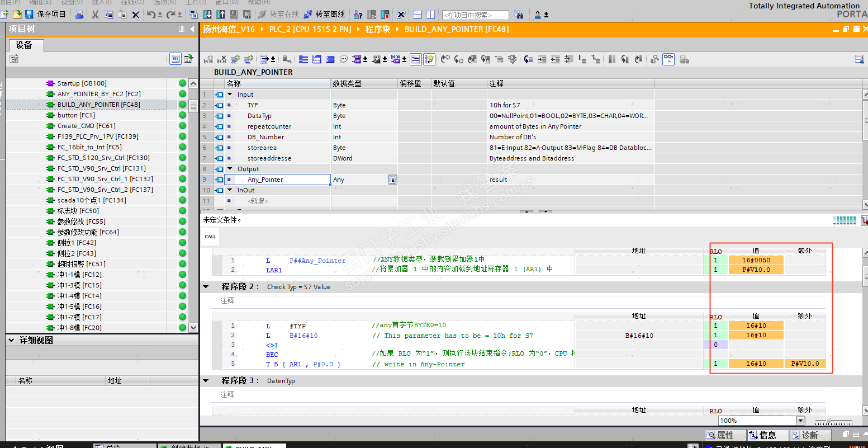Toggle the favorites display in editor

tap(429, 59)
